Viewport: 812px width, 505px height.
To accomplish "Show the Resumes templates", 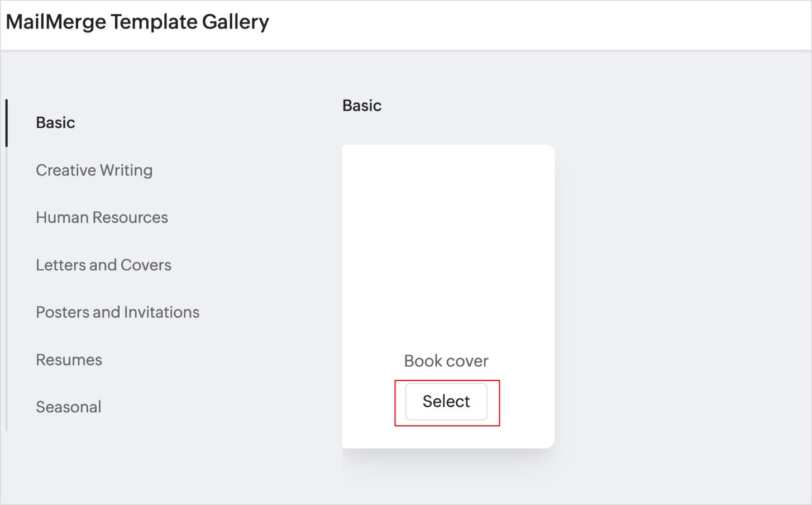I will [69, 360].
